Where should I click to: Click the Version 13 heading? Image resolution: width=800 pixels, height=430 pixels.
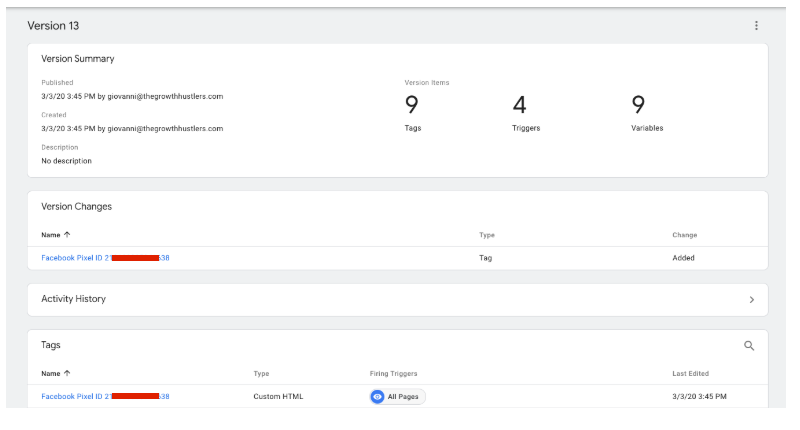53,26
